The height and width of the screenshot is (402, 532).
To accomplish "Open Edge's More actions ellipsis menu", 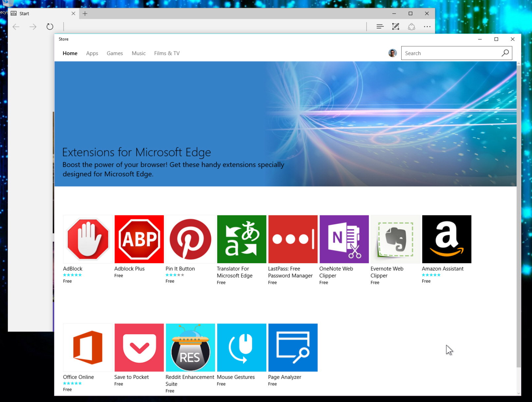I will point(427,27).
